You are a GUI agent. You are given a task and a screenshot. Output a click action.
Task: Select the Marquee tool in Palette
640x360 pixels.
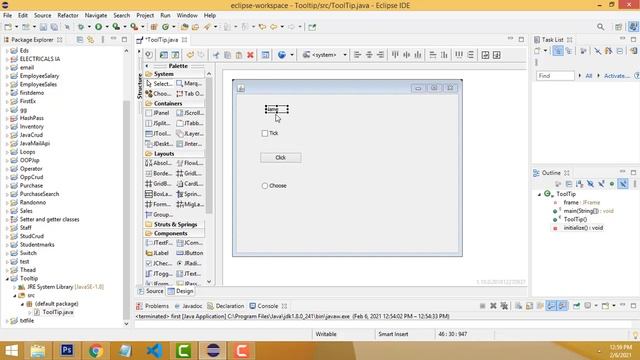click(x=189, y=83)
